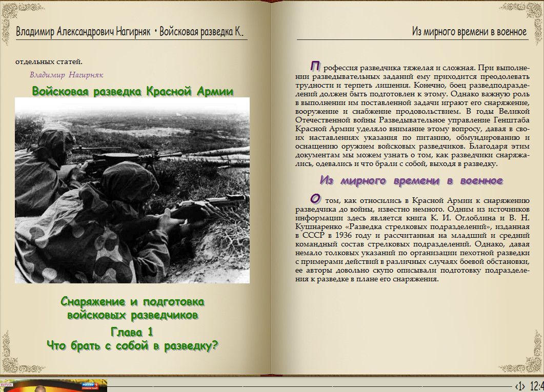Click the chapter header 'Из мирного времени в военное'
This screenshot has width=544, height=392.
(469, 32)
